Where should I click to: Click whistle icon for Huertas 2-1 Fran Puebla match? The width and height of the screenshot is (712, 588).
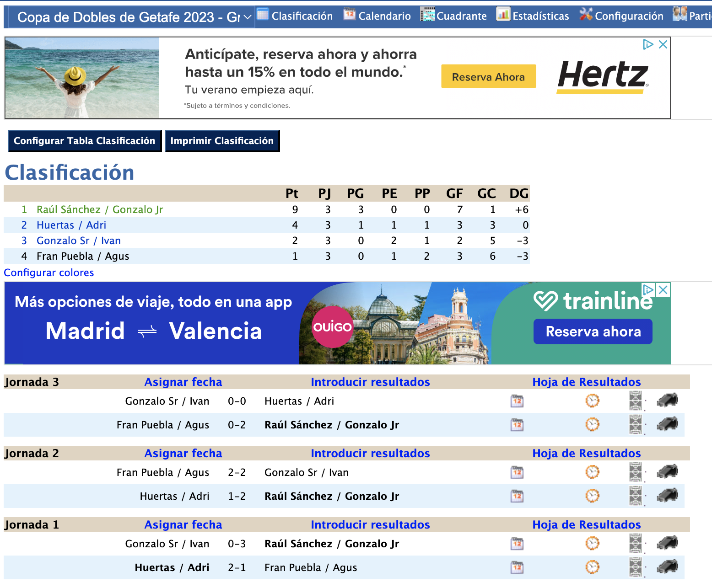click(668, 567)
